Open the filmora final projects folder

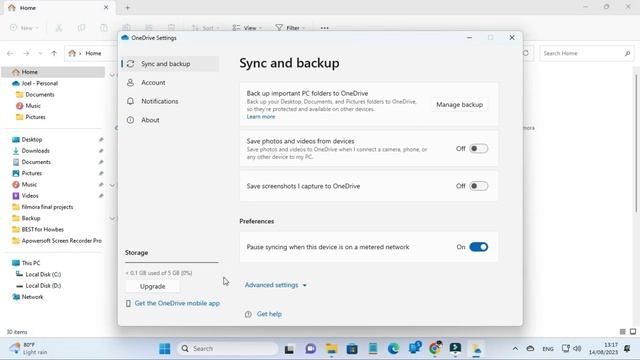pos(47,207)
